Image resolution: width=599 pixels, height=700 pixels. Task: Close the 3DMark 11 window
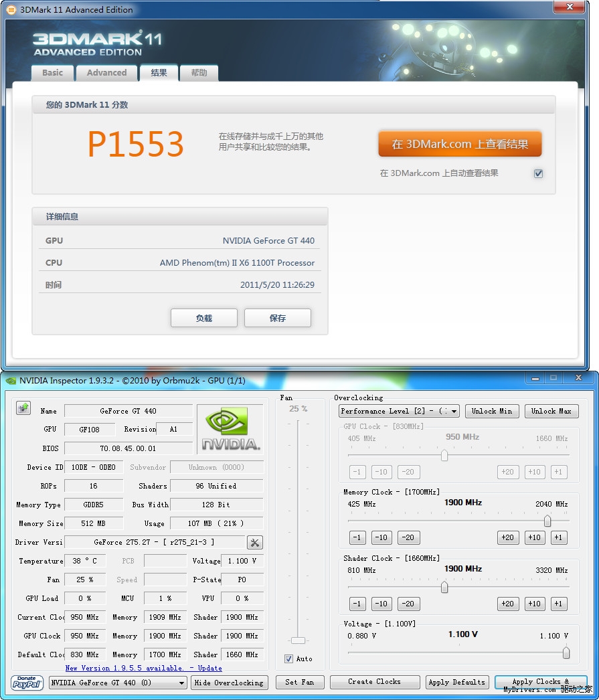[x=569, y=7]
